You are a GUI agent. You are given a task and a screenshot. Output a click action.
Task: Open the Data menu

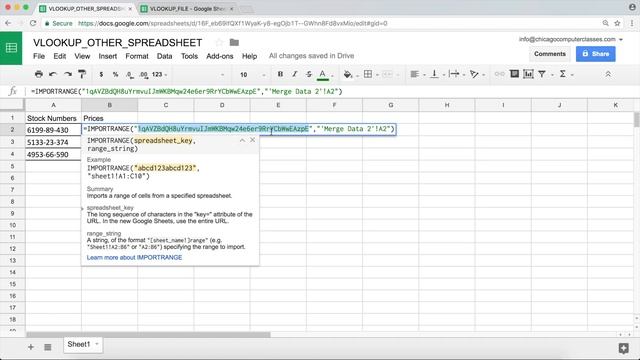pyautogui.click(x=164, y=56)
